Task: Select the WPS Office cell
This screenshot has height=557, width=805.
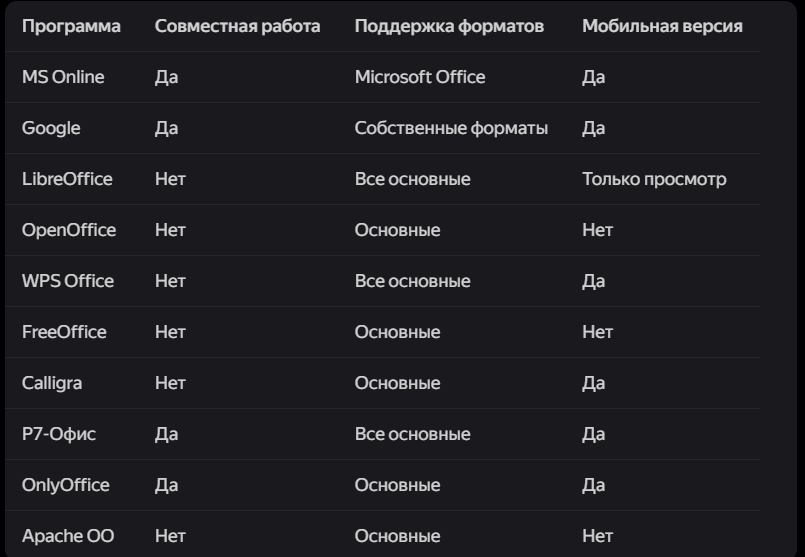Action: pos(68,281)
